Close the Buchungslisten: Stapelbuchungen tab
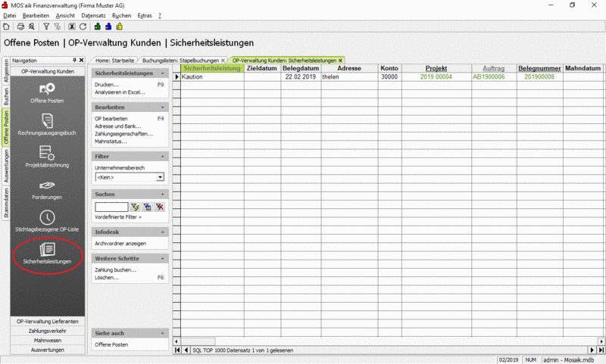The image size is (606, 364). pyautogui.click(x=223, y=61)
